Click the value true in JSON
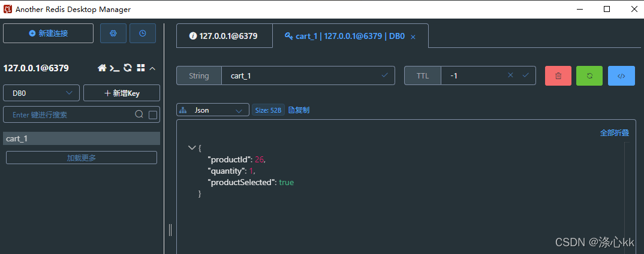644x254 pixels. 286,182
